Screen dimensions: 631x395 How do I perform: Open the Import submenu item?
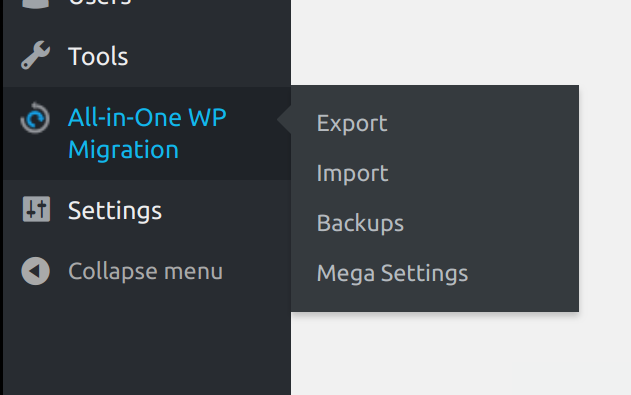[x=352, y=173]
